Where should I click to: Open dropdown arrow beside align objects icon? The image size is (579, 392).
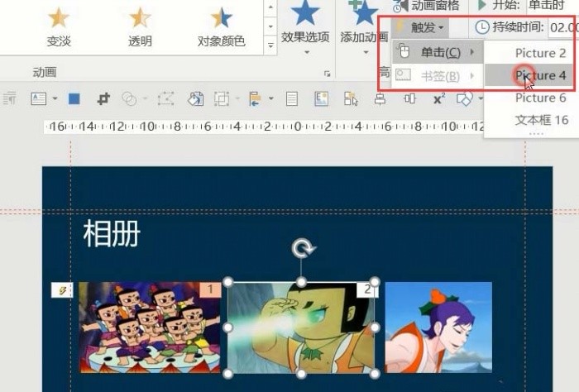click(x=271, y=98)
